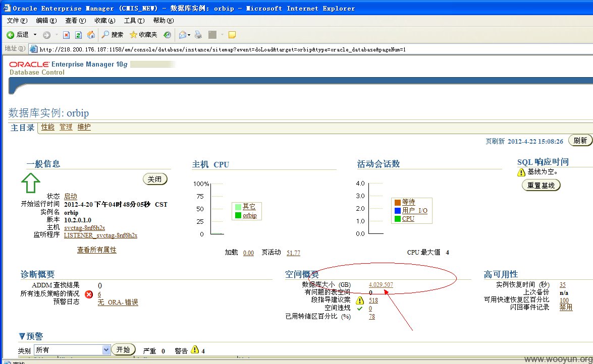Switch to the 维护 tab

coord(84,127)
